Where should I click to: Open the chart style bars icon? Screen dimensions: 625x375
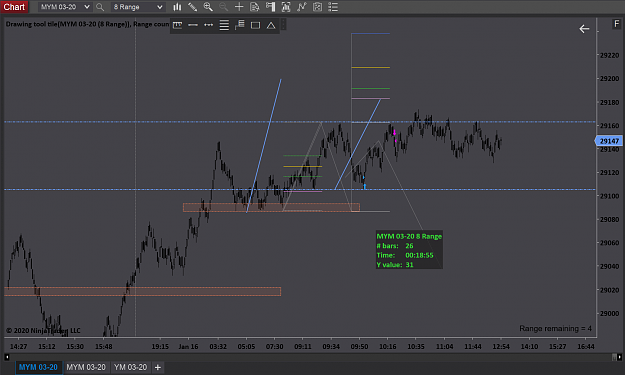point(177,7)
